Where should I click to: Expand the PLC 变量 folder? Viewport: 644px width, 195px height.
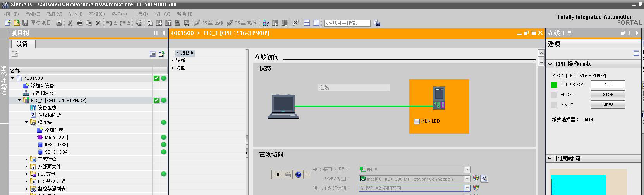pyautogui.click(x=26, y=174)
